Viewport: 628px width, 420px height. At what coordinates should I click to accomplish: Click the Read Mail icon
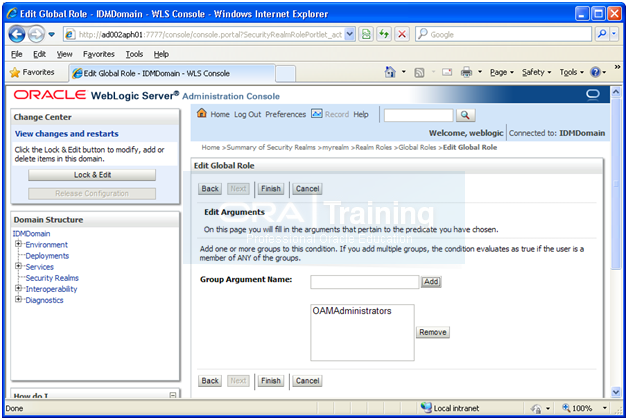click(447, 72)
